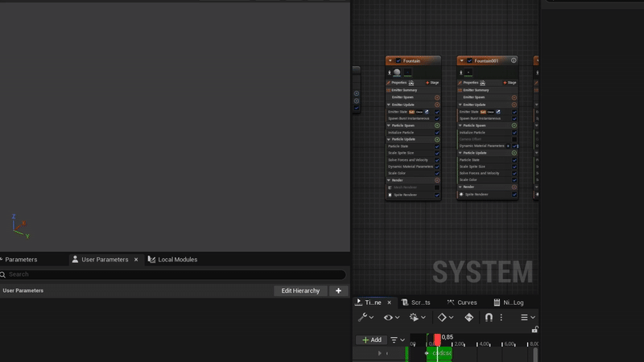Click the Edit Hierarchy button
The image size is (644, 362).
click(300, 290)
